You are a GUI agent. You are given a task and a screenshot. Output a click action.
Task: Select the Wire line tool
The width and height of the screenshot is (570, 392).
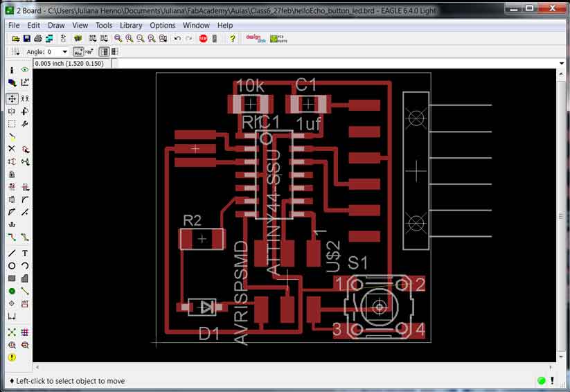point(12,253)
